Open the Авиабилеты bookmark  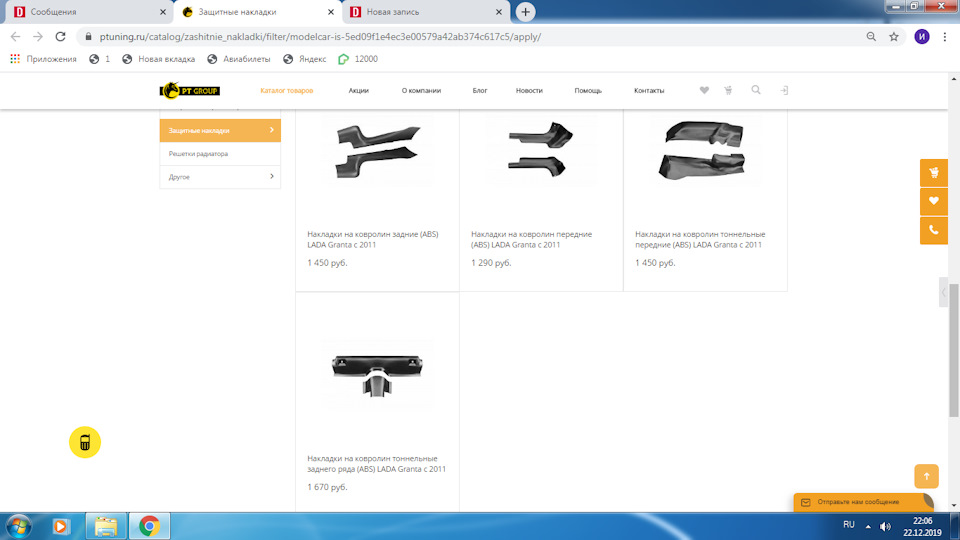(x=239, y=59)
